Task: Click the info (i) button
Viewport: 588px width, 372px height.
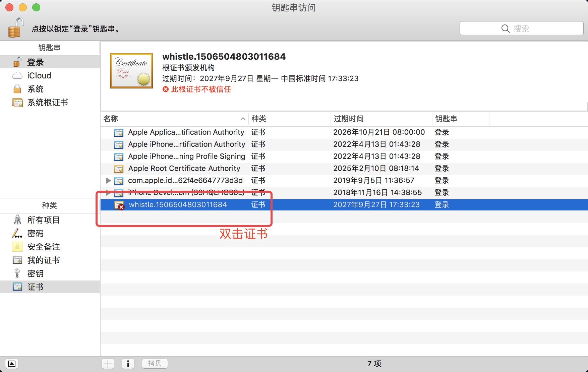Action: 128,364
